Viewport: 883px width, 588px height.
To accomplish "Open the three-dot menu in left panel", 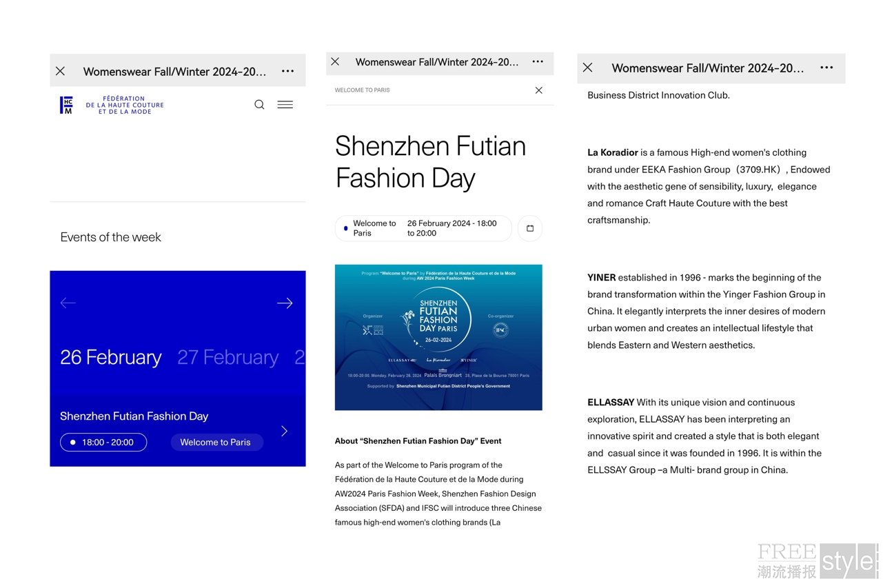I will (287, 71).
